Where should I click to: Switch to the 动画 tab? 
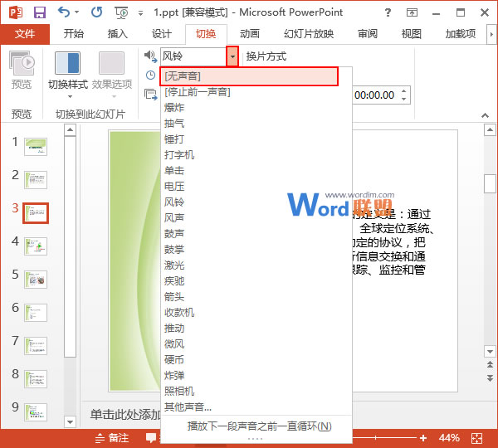(x=250, y=34)
